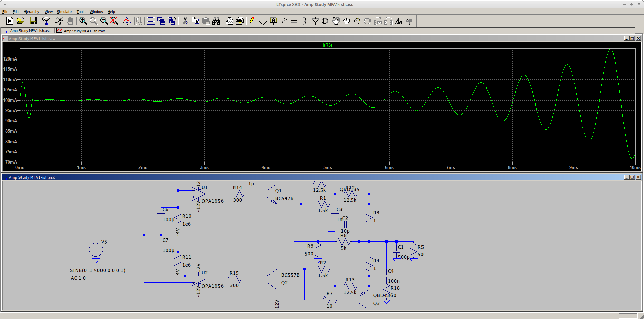
Task: Click the R5 50 ohm resistor
Action: point(414,250)
